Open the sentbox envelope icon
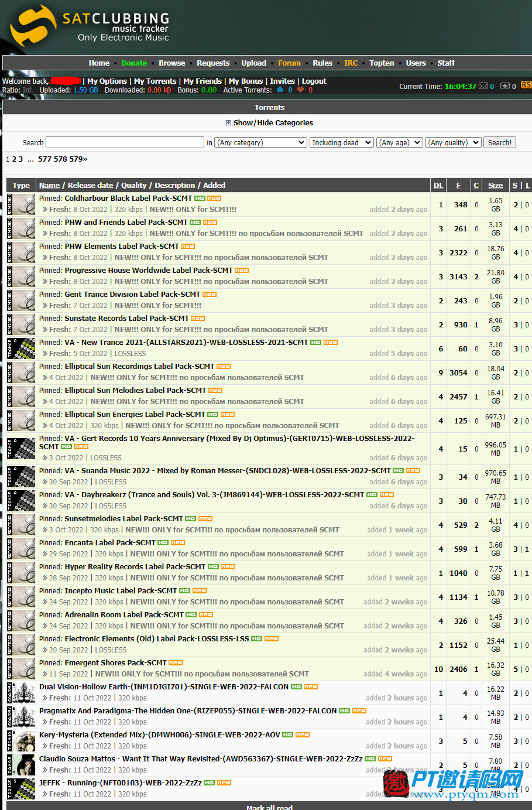532x810 pixels. click(505, 86)
